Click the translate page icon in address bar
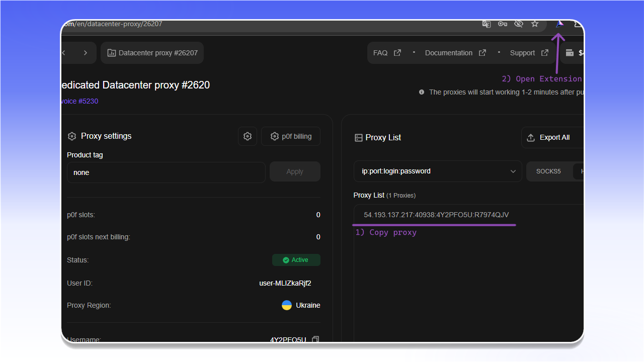The image size is (644, 362). [x=486, y=24]
